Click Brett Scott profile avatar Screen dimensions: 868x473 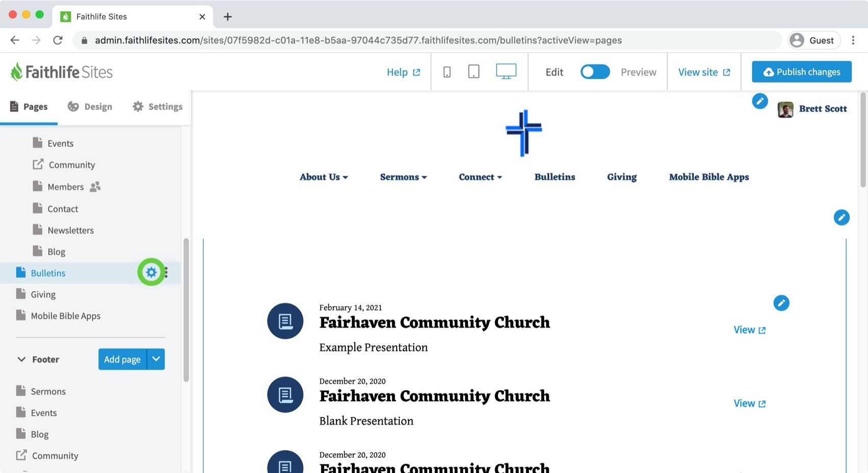click(785, 109)
